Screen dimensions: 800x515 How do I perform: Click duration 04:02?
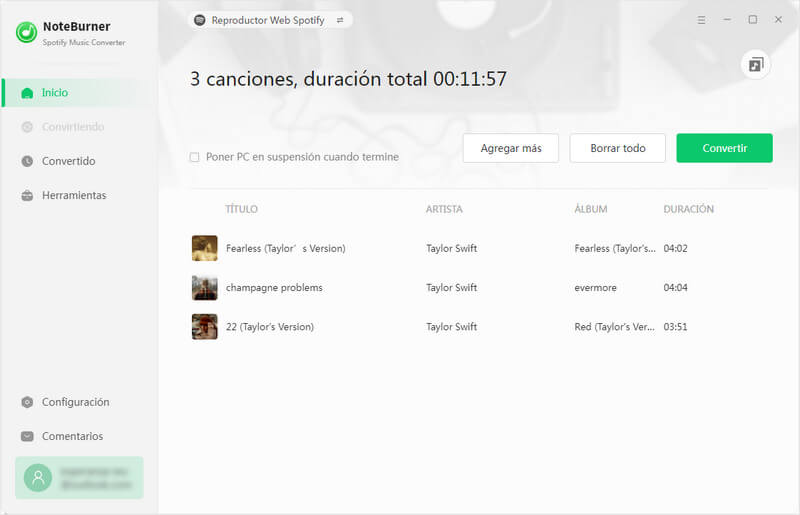click(x=676, y=249)
